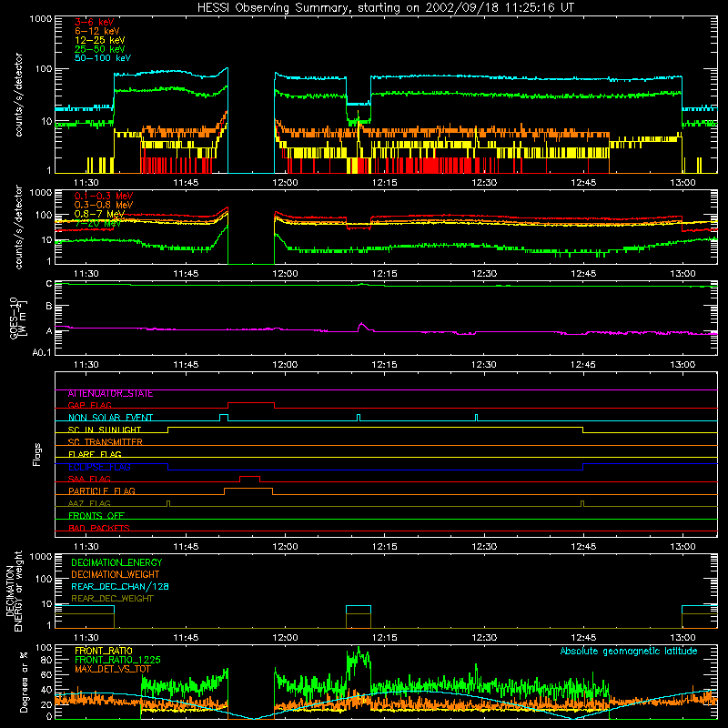Click the HESSI Observing Summary plot title
Screen dimensions: 728x728
385,8
